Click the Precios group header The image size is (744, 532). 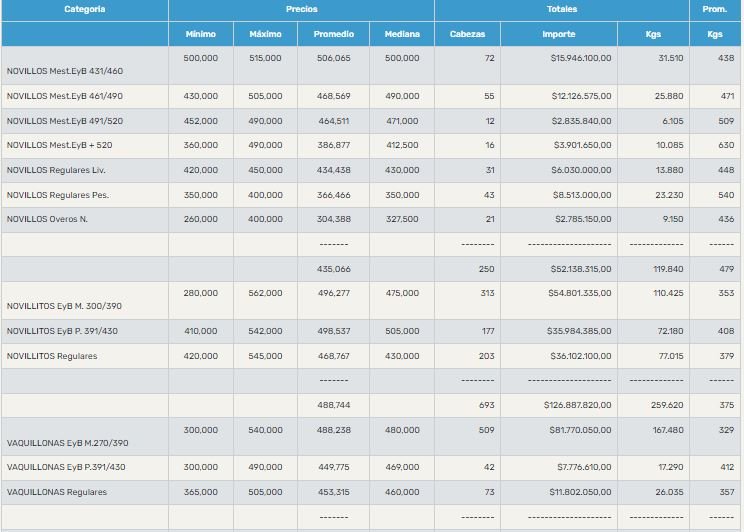click(x=301, y=10)
